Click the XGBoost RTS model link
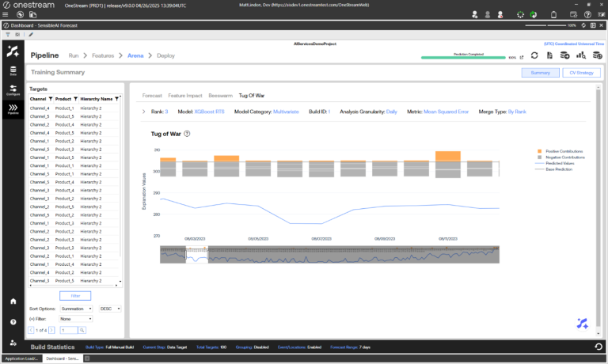Screen dimensions: 608x364 (x=210, y=112)
